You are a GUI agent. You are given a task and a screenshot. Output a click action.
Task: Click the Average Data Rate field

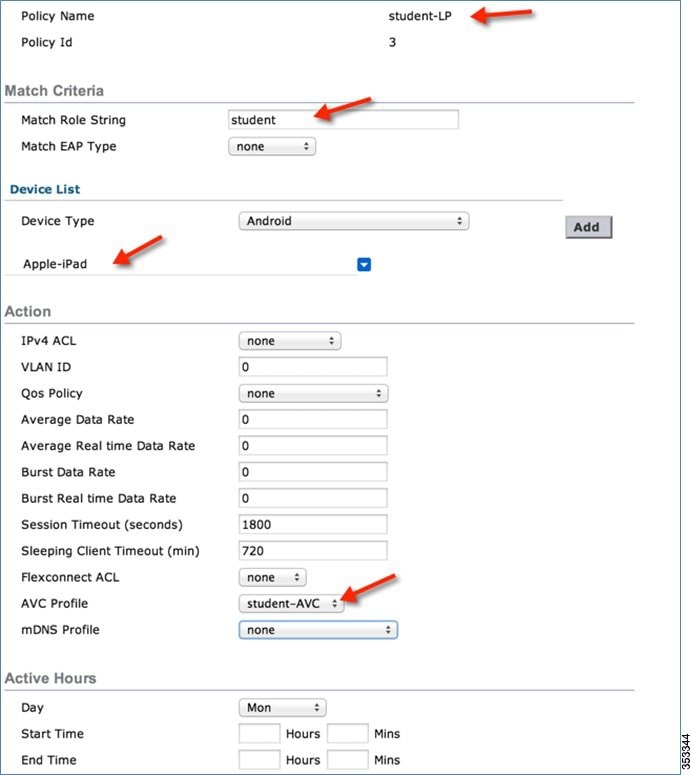tap(313, 419)
